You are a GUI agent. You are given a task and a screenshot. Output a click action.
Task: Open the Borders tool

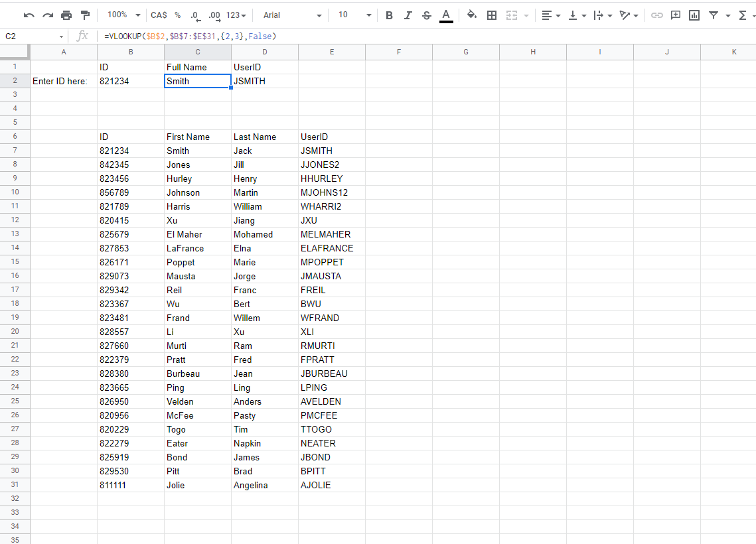tap(492, 15)
